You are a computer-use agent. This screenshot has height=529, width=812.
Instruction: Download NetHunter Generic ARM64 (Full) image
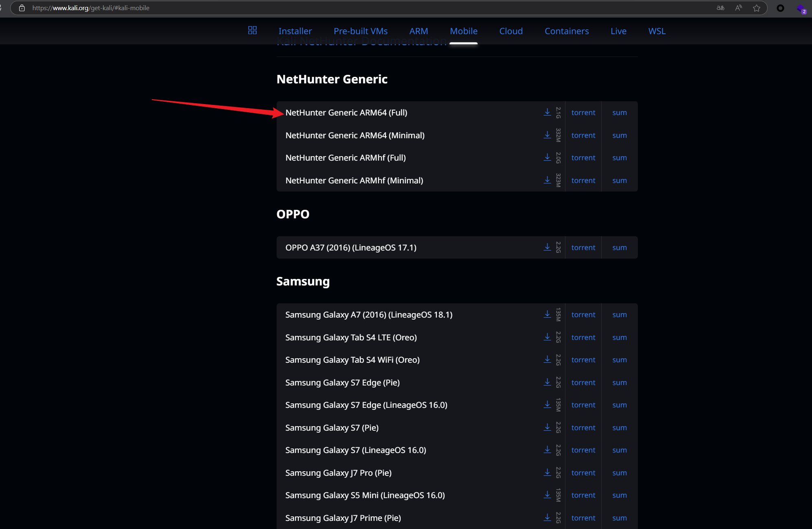[x=547, y=112]
